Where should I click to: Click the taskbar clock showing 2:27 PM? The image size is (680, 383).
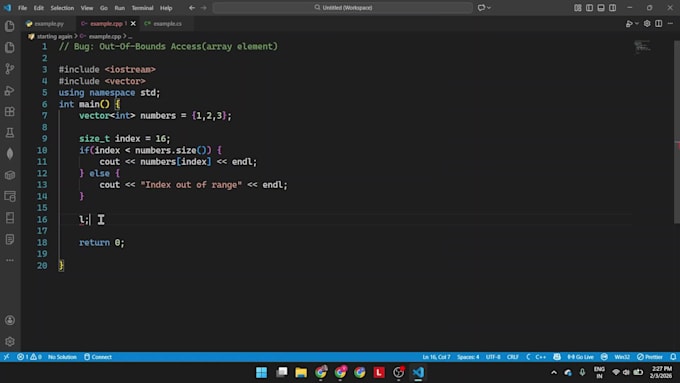(661, 372)
